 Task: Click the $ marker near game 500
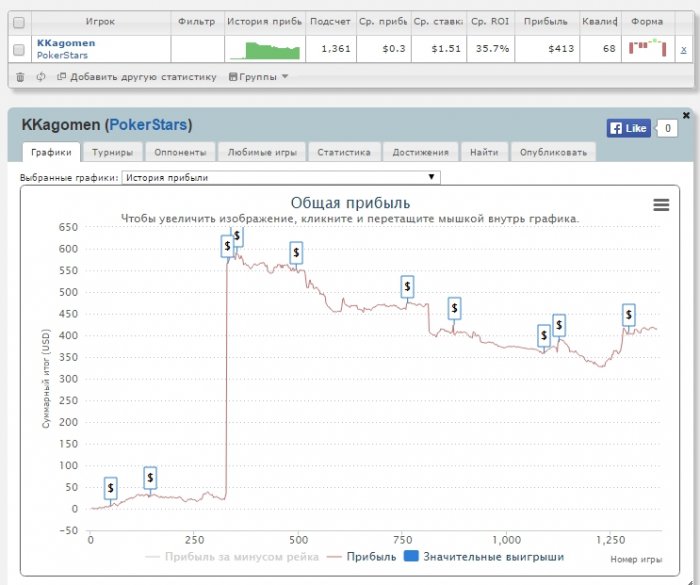point(296,253)
